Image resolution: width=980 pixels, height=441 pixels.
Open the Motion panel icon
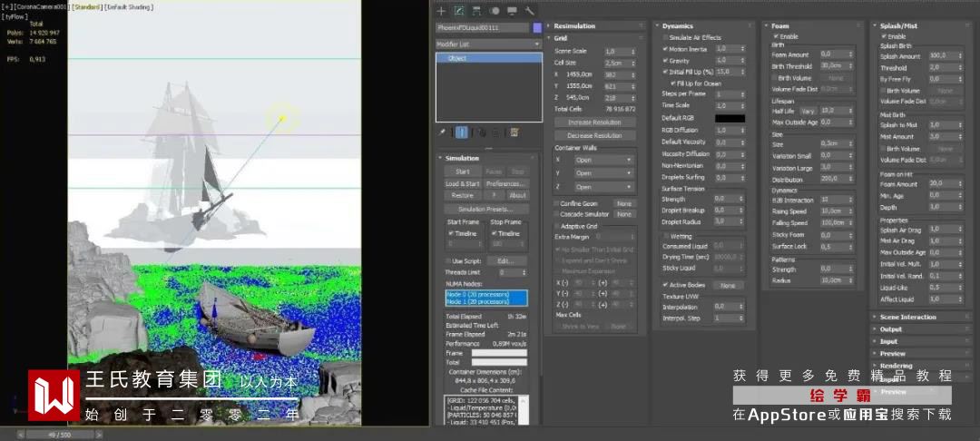click(x=495, y=11)
